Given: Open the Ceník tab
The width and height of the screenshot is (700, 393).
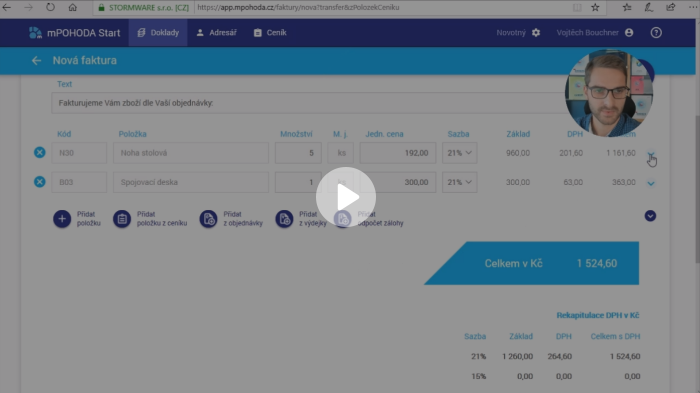Looking at the screenshot, I should click(270, 33).
